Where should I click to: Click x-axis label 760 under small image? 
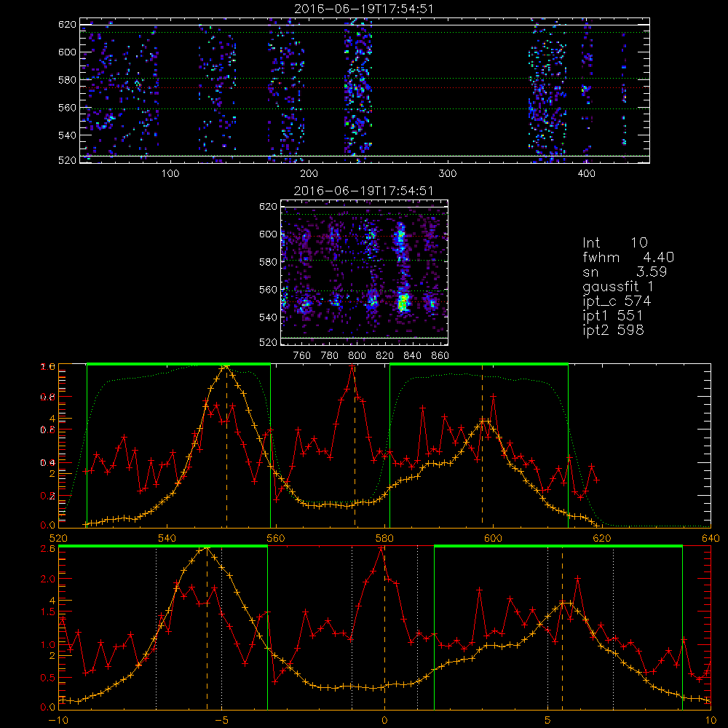(302, 356)
